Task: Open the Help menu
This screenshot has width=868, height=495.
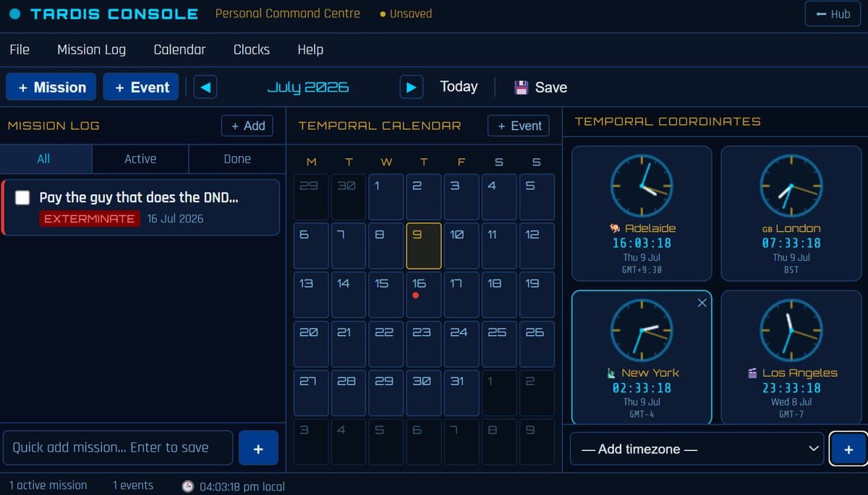Action: (310, 49)
